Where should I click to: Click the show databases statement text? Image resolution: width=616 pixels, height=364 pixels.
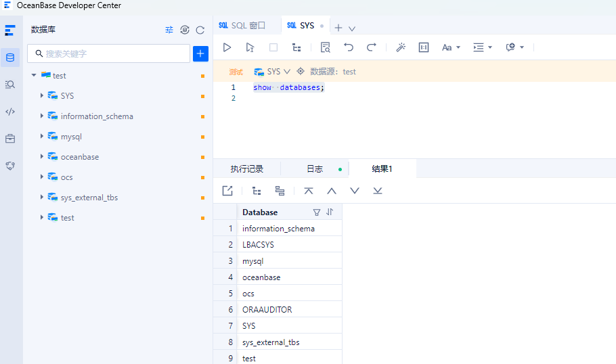[289, 87]
